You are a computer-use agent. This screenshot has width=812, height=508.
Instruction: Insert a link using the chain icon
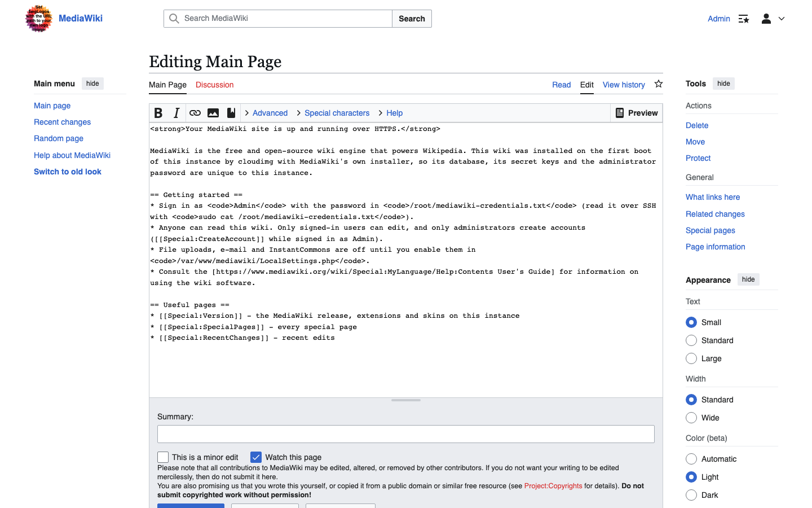pyautogui.click(x=195, y=113)
